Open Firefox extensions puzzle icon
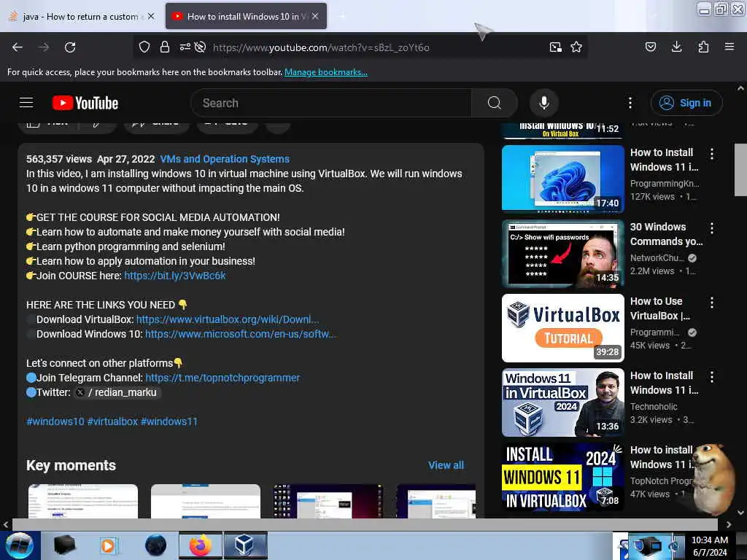The height and width of the screenshot is (560, 747). (703, 47)
